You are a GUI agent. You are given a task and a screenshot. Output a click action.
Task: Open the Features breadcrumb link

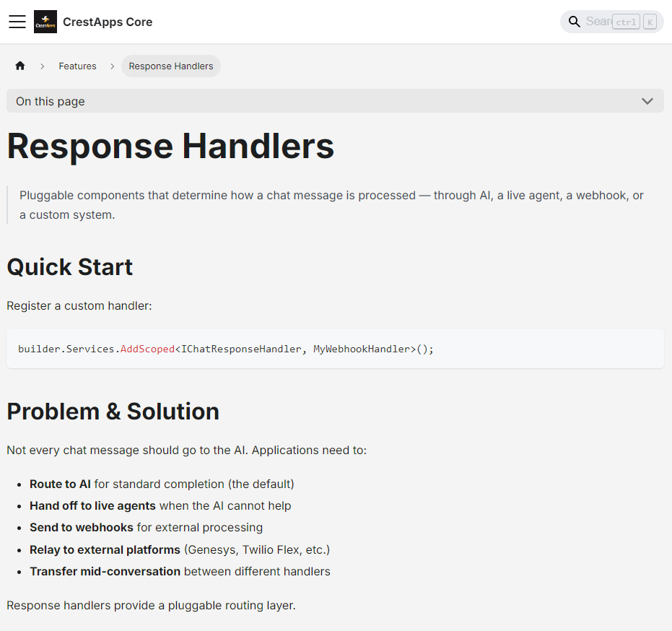77,66
